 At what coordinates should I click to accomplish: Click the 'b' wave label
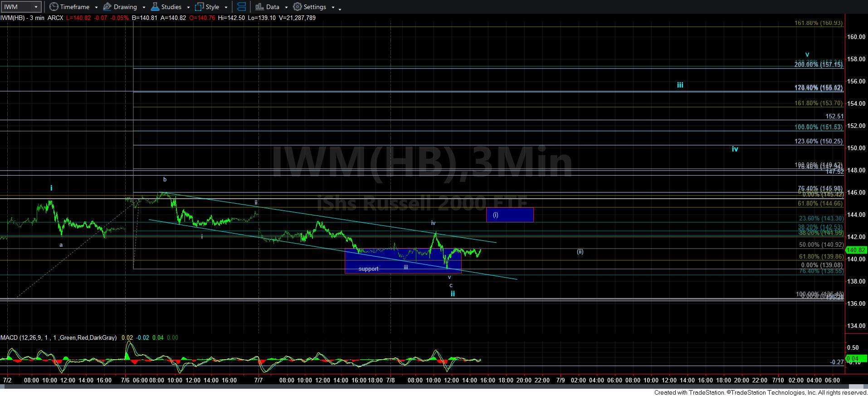point(165,180)
